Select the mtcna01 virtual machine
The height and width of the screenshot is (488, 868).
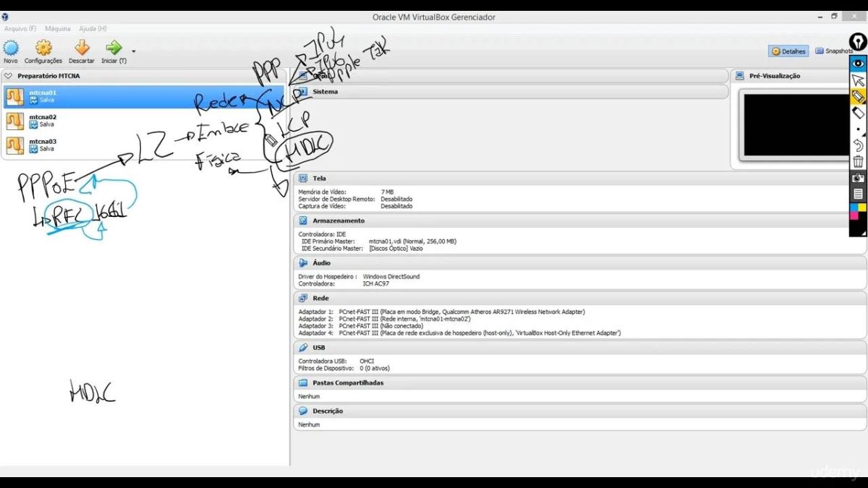(x=143, y=96)
